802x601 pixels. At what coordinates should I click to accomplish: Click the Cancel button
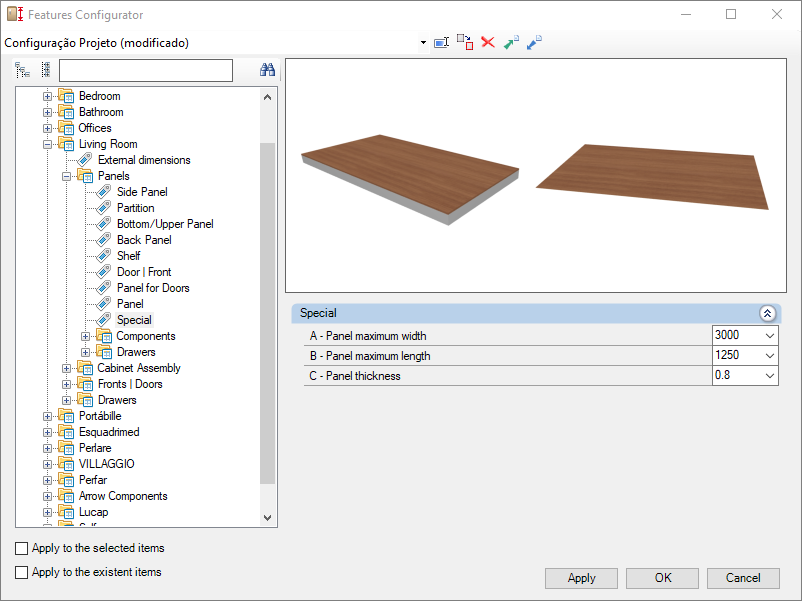[743, 578]
